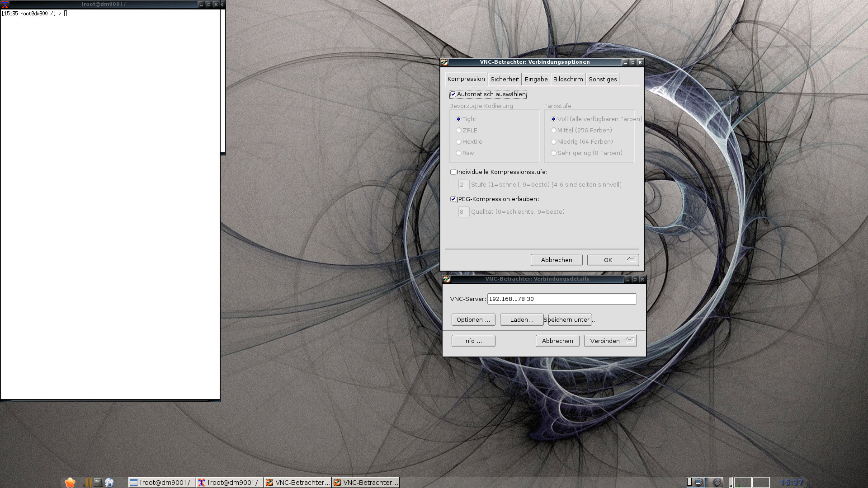Disable JPEG-Kompression erlauben checkbox

coord(453,199)
